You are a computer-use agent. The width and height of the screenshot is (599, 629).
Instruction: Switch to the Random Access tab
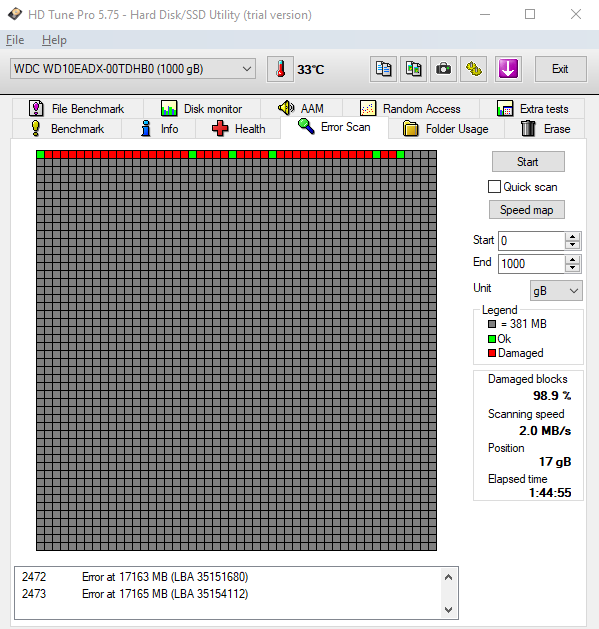[411, 109]
